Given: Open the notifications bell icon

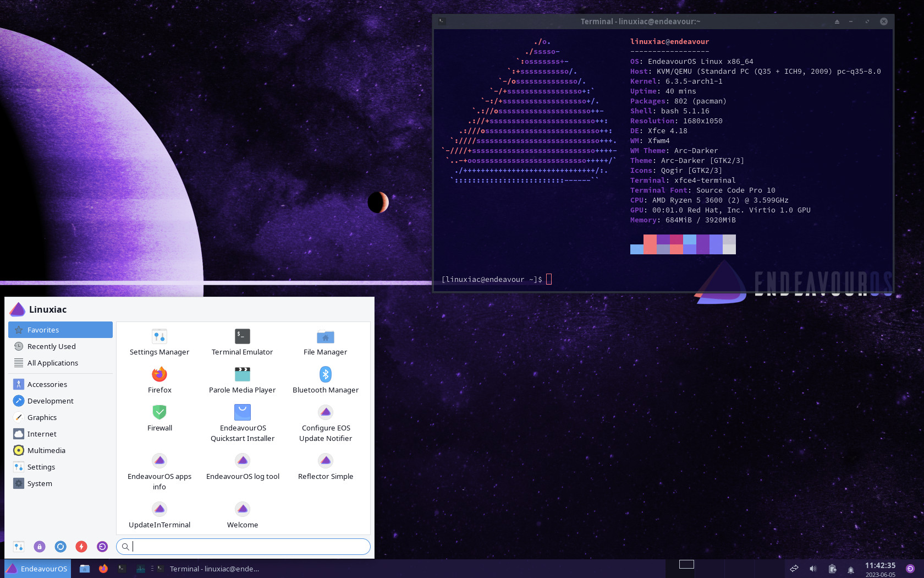Looking at the screenshot, I should pyautogui.click(x=851, y=569).
